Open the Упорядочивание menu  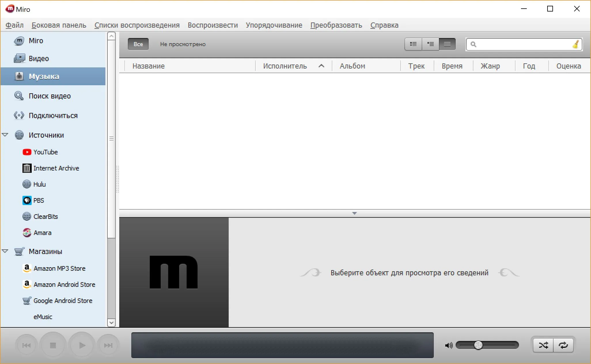(274, 25)
